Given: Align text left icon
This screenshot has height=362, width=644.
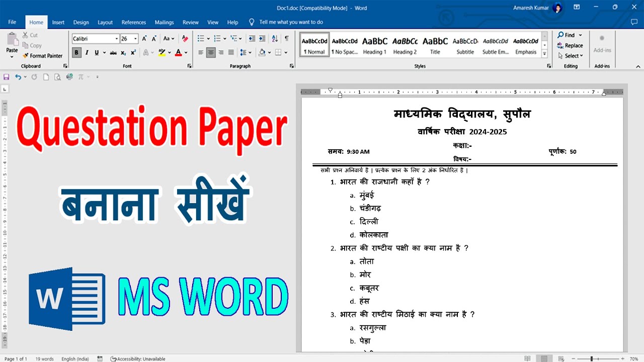Looking at the screenshot, I should [201, 52].
